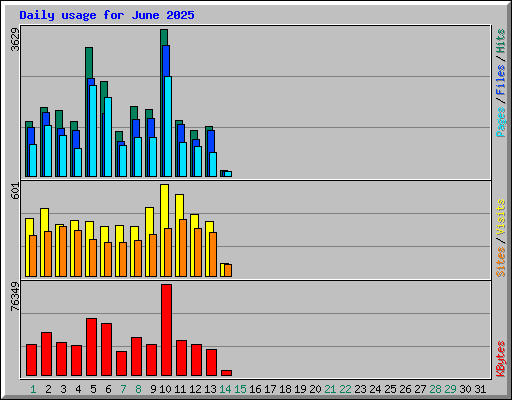Click day 3 on the x-axis

63,389
